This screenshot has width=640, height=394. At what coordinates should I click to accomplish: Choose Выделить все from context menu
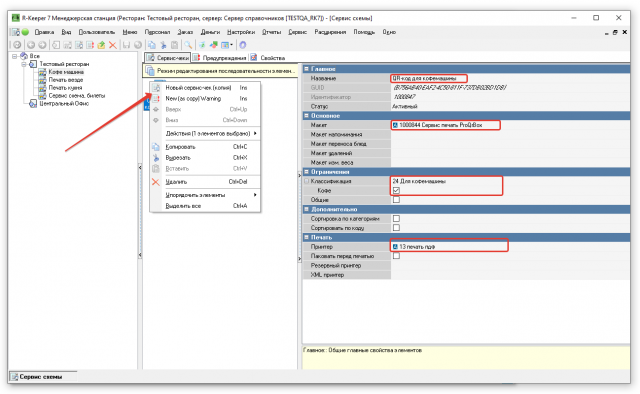(205, 206)
